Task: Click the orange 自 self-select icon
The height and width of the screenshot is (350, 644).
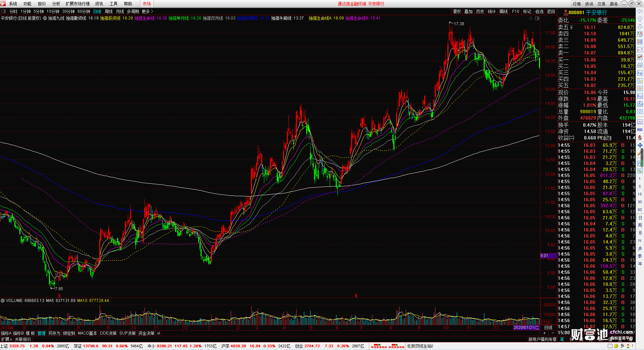Action: (640, 89)
